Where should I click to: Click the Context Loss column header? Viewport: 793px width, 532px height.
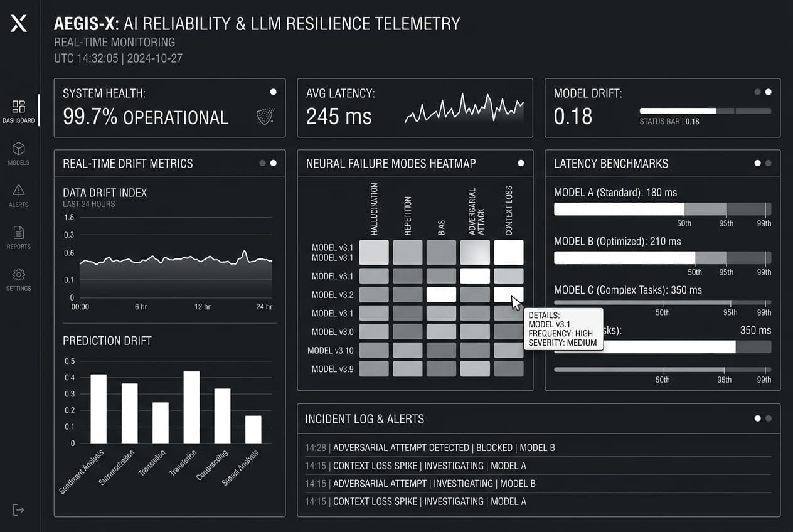click(x=509, y=211)
